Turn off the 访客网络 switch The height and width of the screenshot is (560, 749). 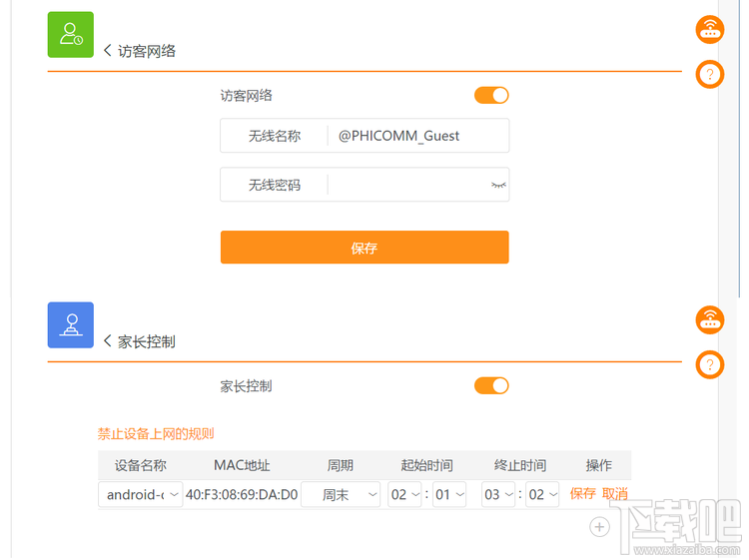pyautogui.click(x=491, y=96)
